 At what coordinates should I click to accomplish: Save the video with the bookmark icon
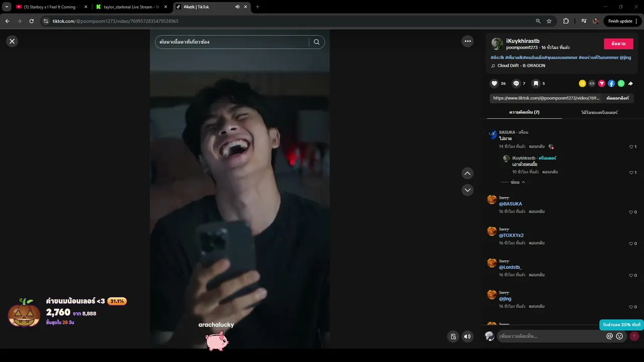pos(536,83)
